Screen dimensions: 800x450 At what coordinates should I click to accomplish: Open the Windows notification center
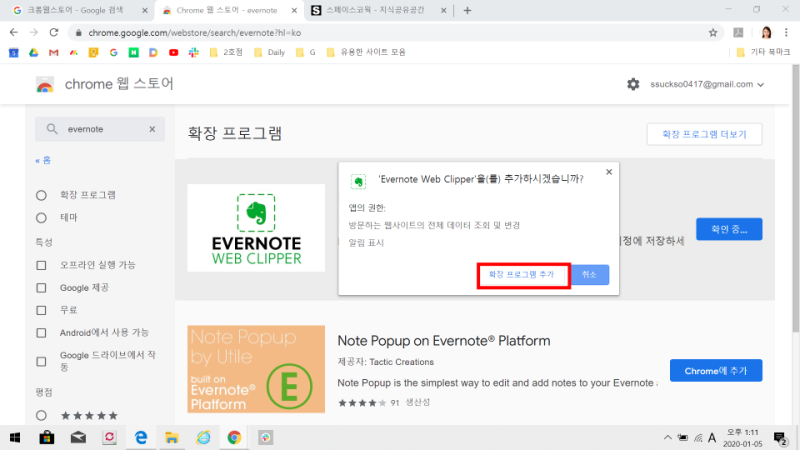tap(780, 438)
